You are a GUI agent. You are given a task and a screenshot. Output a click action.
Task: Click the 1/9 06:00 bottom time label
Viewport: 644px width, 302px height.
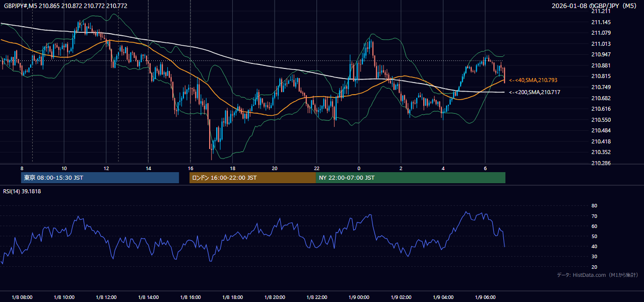pos(485,297)
